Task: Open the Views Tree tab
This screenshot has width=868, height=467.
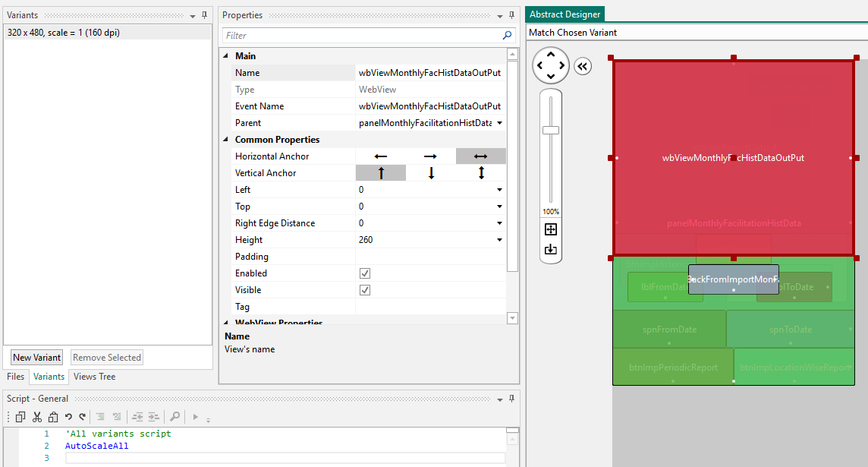Action: coord(94,377)
